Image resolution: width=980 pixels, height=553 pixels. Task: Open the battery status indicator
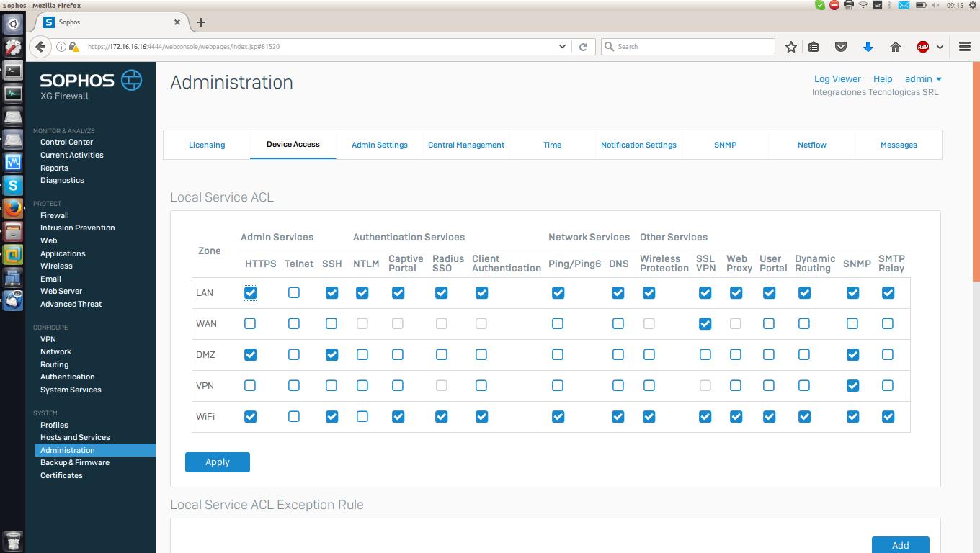pos(921,5)
